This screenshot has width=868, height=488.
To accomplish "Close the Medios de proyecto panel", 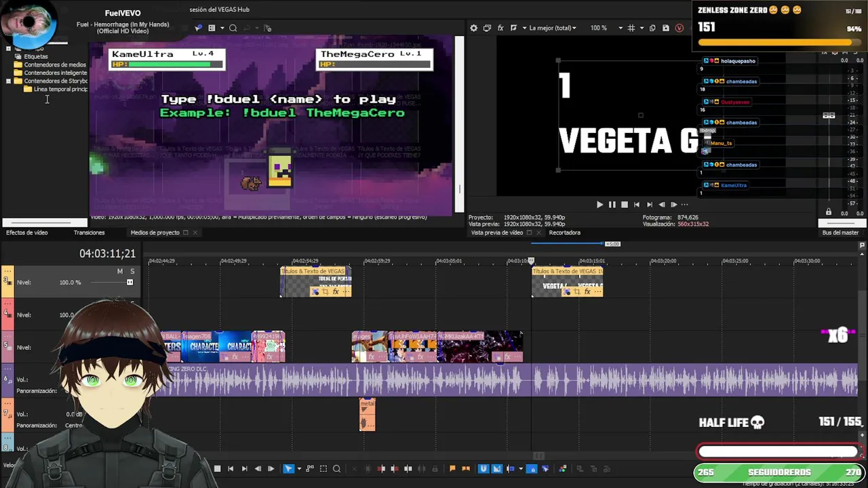I will [195, 232].
